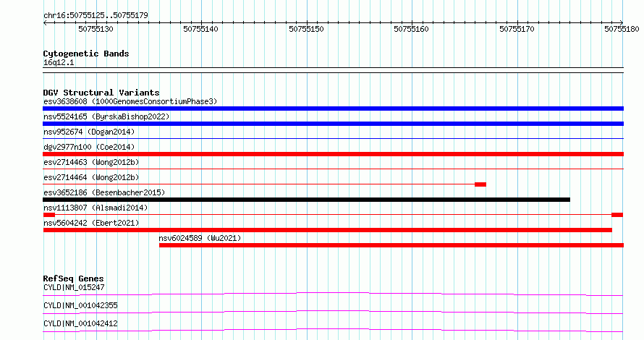Click the red bar under nsv5604242

point(328,230)
